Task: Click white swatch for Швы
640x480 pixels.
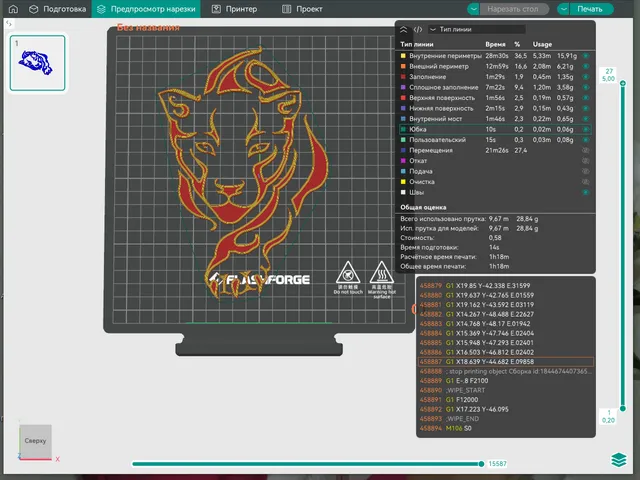Action: pyautogui.click(x=403, y=192)
